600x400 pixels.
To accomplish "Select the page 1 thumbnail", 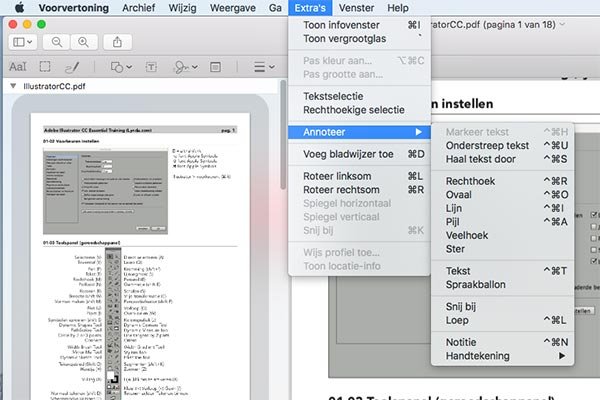I will tap(140, 256).
